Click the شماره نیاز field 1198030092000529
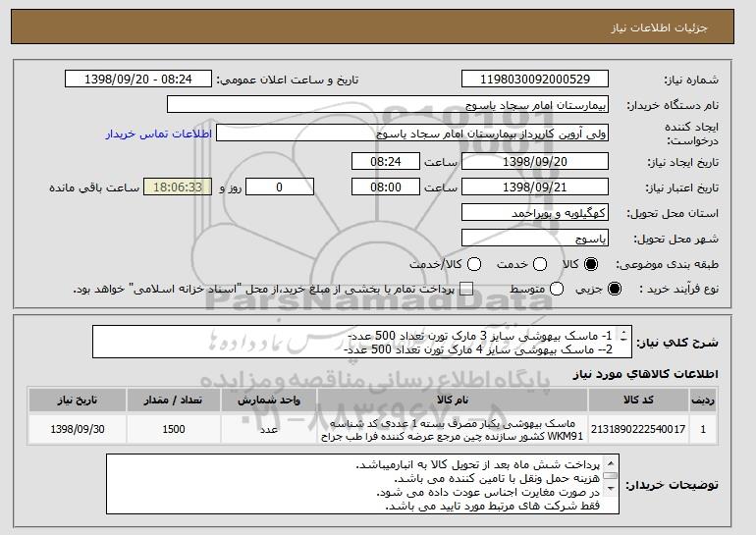Image resolution: width=756 pixels, height=535 pixels. (535, 80)
